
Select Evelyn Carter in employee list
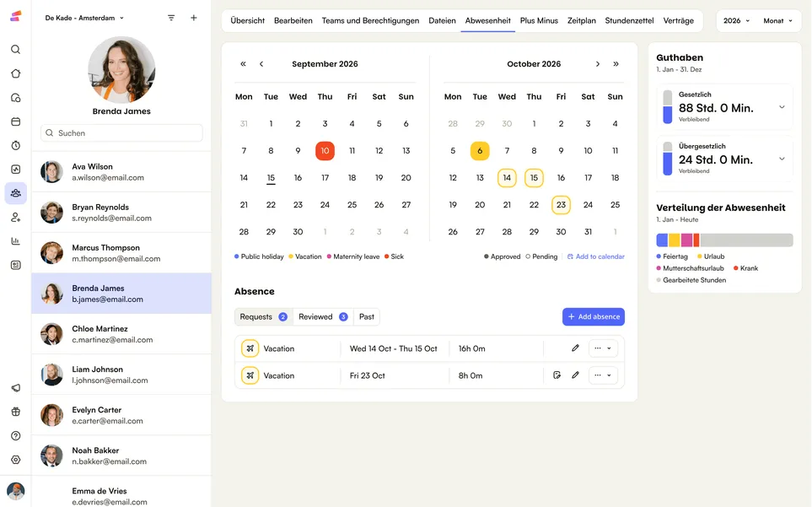click(121, 415)
